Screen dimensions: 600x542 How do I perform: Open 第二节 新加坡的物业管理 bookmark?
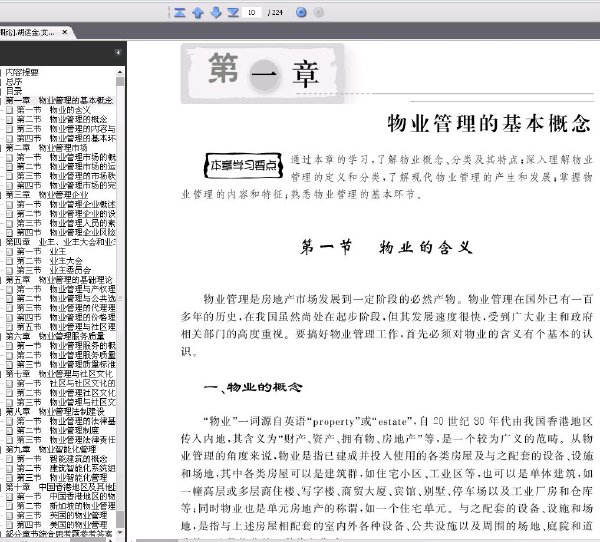[x=66, y=506]
